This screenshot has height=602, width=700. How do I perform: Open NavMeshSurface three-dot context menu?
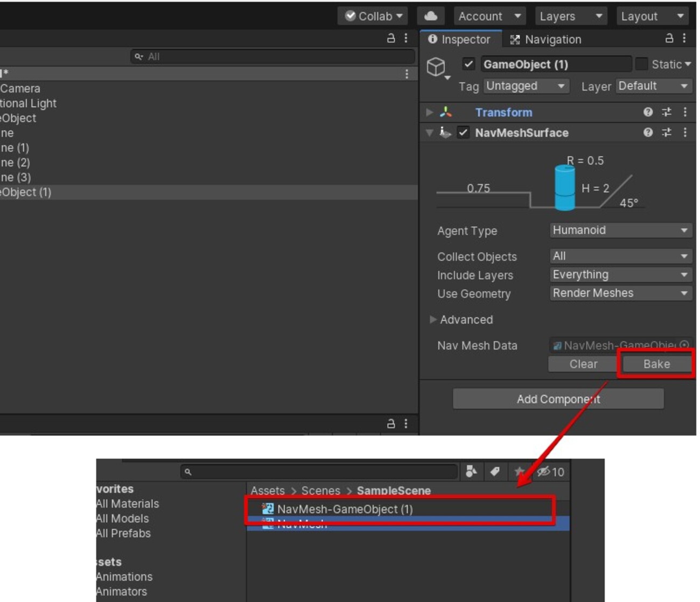(x=685, y=132)
